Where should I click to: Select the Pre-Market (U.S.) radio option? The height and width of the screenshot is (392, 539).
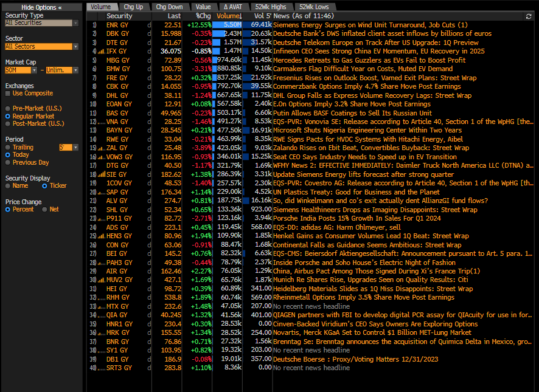coord(8,108)
